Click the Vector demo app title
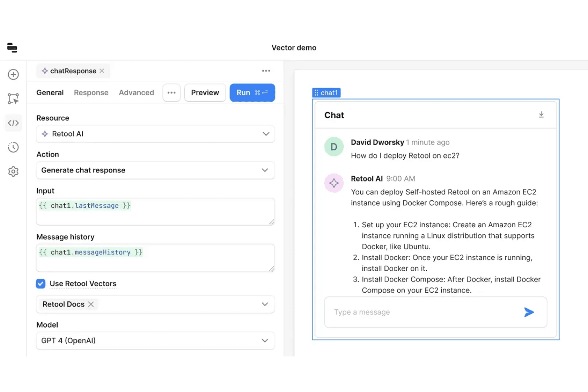This screenshot has height=392, width=588. click(294, 48)
